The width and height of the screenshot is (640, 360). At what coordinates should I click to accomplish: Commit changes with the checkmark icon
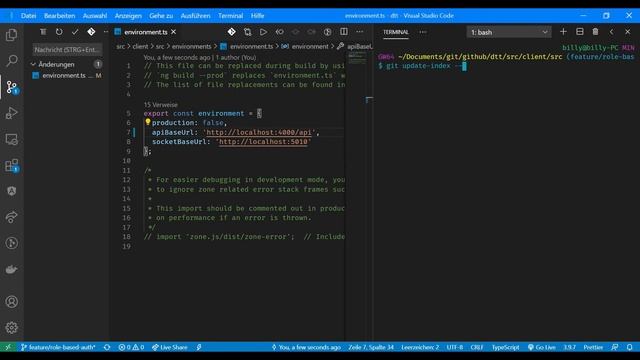click(75, 32)
